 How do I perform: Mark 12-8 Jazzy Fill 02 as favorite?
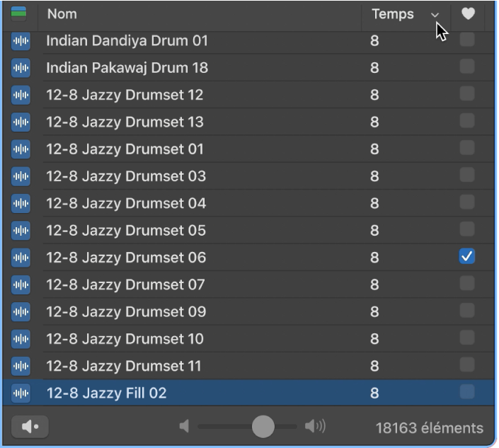[467, 392]
